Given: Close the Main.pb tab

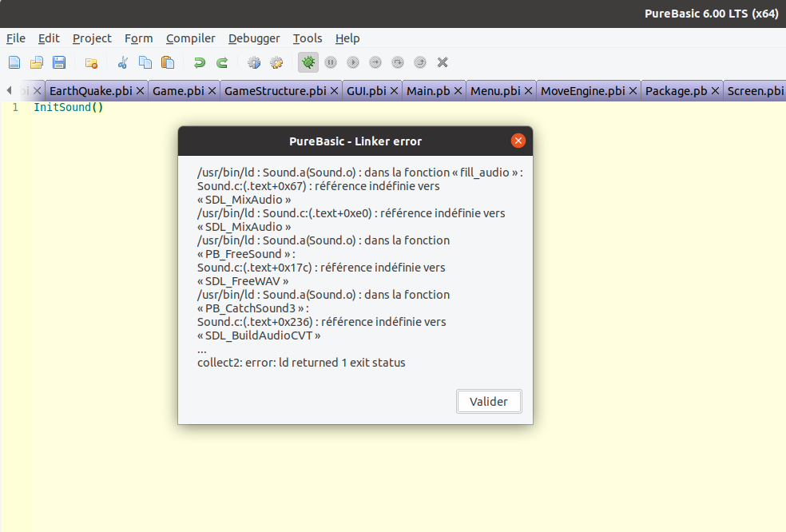Looking at the screenshot, I should 458,91.
